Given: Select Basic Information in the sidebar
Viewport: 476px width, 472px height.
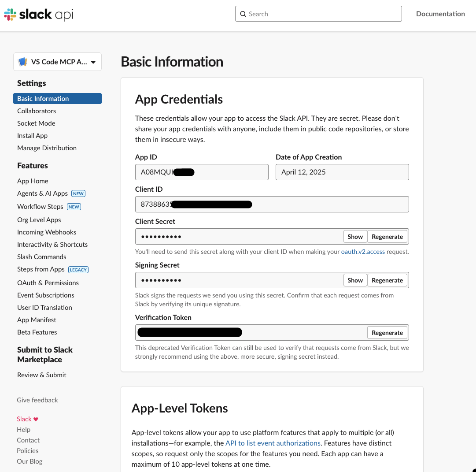Looking at the screenshot, I should click(x=43, y=98).
